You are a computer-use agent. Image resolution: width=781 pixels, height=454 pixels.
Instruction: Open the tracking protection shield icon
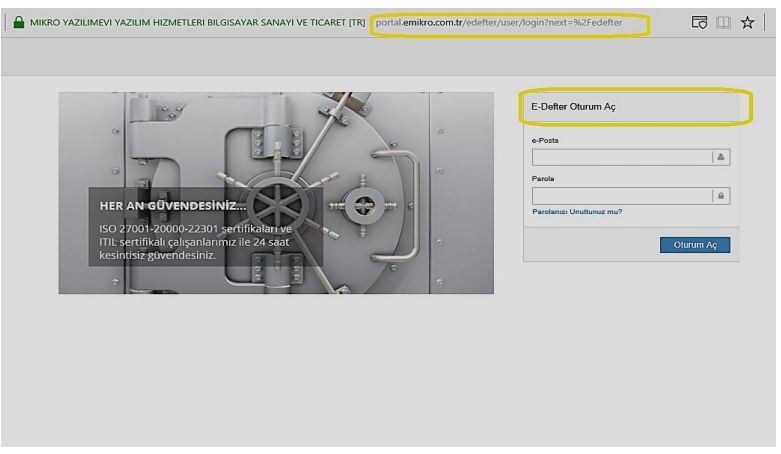[699, 22]
